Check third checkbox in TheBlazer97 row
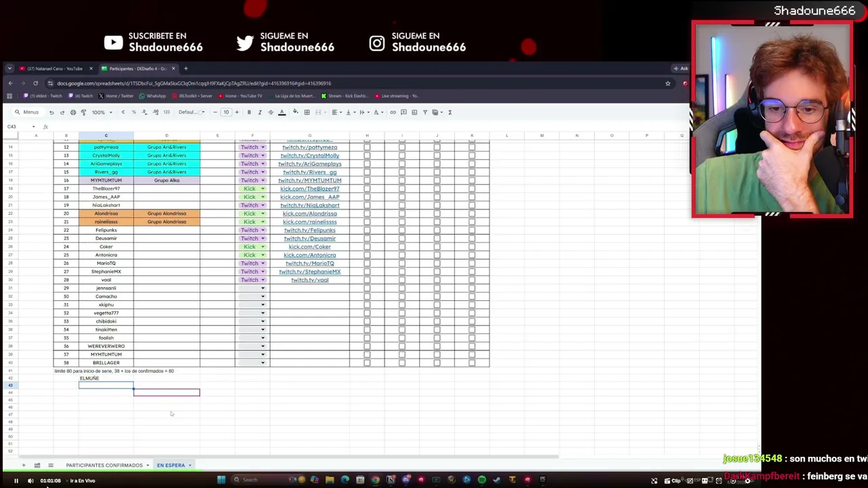The width and height of the screenshot is (868, 488). [x=437, y=188]
